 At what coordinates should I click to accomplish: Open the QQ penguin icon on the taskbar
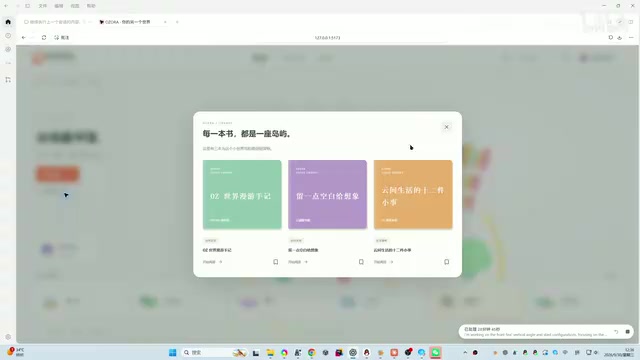367,352
